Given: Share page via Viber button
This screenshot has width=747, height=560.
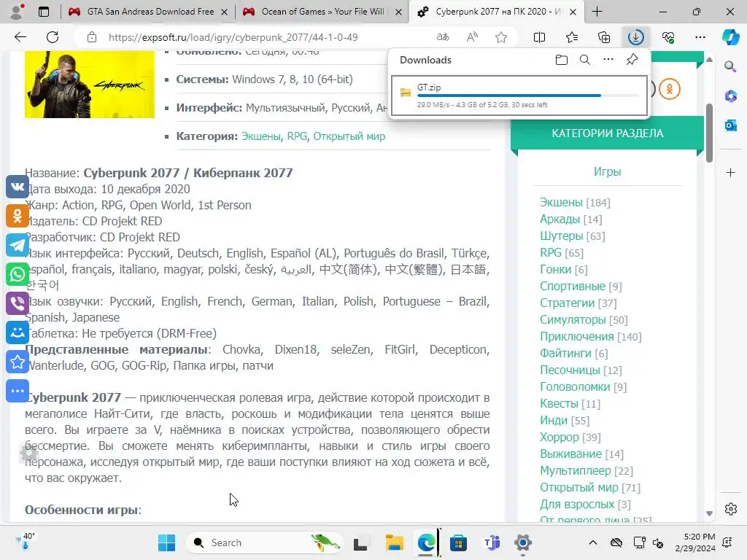Looking at the screenshot, I should (x=18, y=303).
